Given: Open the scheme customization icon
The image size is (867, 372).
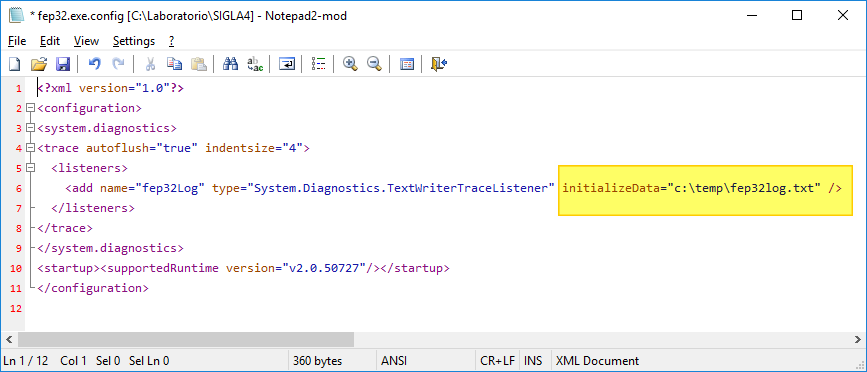Looking at the screenshot, I should click(x=406, y=64).
